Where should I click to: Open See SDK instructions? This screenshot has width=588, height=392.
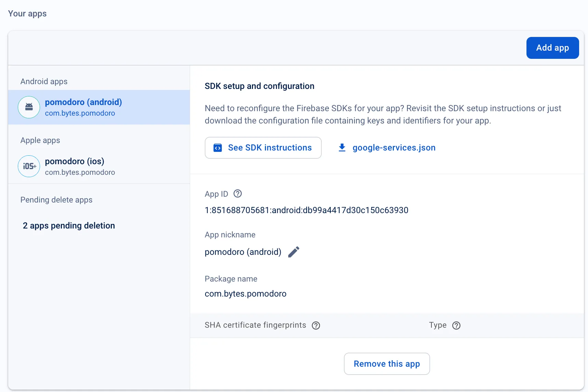coord(263,148)
